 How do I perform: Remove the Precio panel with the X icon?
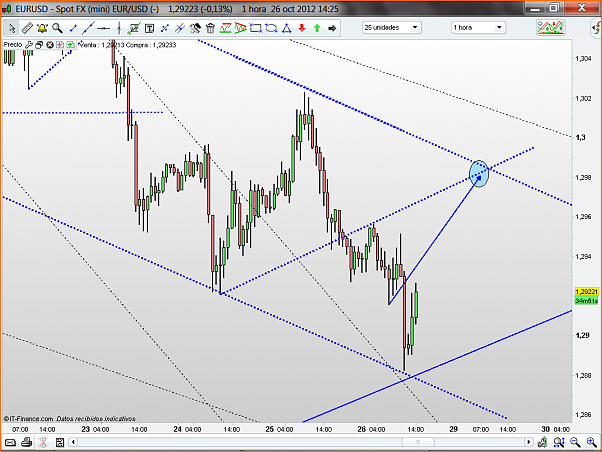point(50,45)
